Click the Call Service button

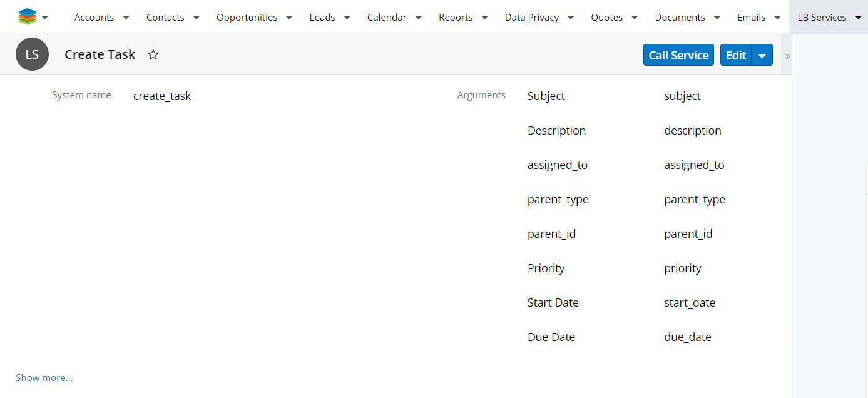pos(678,54)
